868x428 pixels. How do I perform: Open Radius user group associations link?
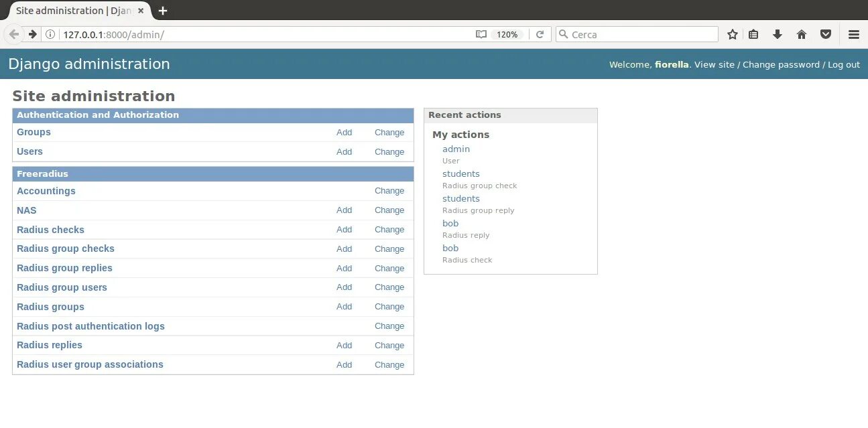coord(90,364)
